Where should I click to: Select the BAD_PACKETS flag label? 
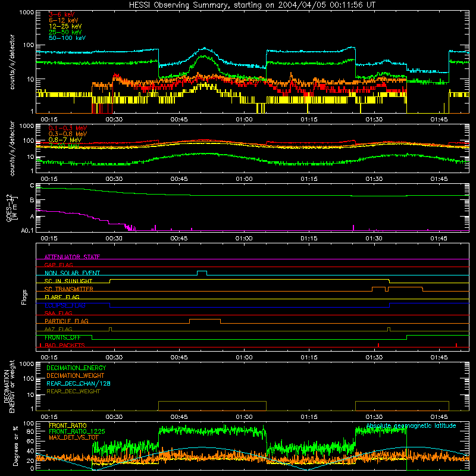(65, 345)
